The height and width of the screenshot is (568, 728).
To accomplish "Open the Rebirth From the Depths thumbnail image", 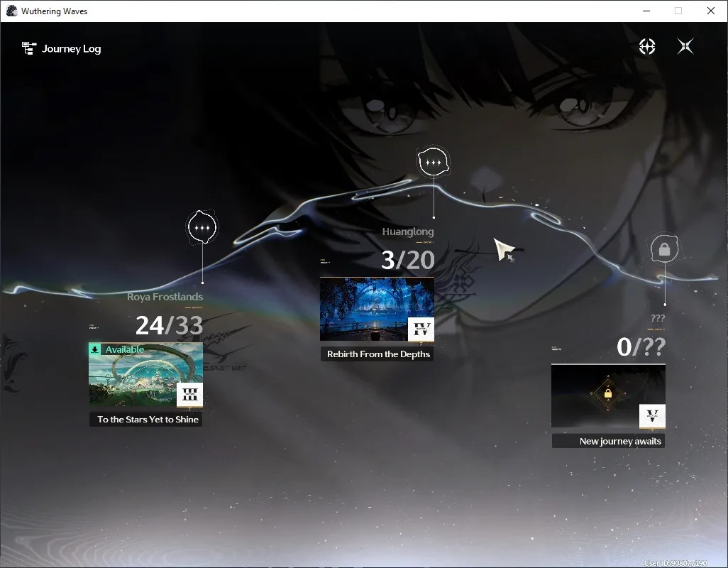I will click(x=377, y=310).
